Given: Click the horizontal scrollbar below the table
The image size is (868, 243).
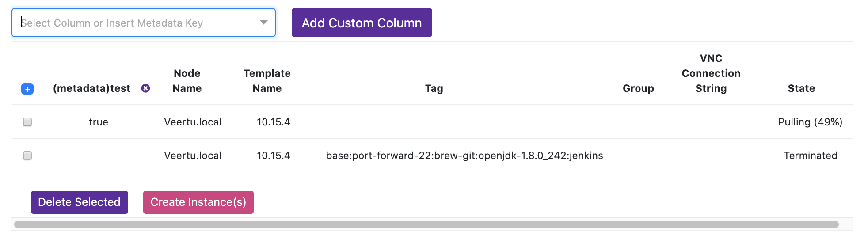Looking at the screenshot, I should click(x=426, y=224).
